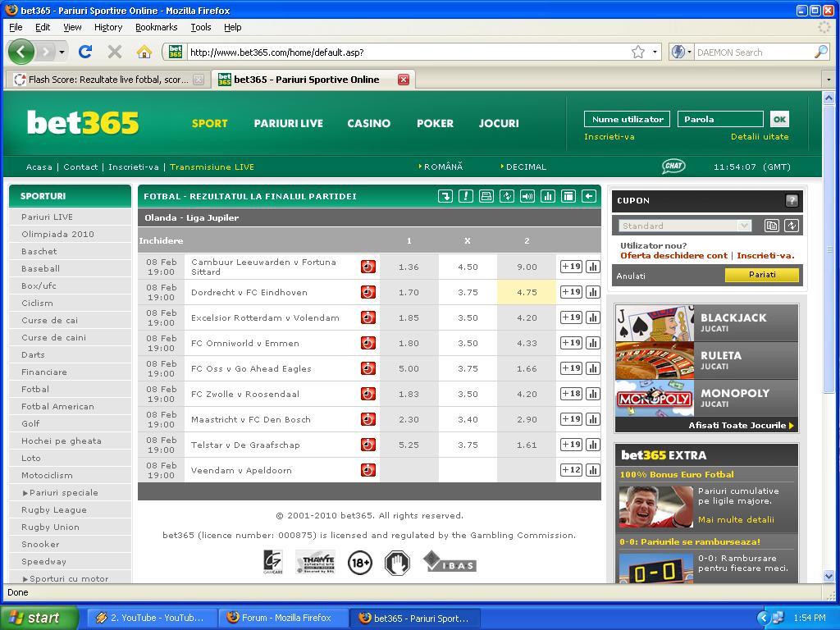Click the Oferta deschidere cont link
840x630 pixels.
pyautogui.click(x=673, y=256)
